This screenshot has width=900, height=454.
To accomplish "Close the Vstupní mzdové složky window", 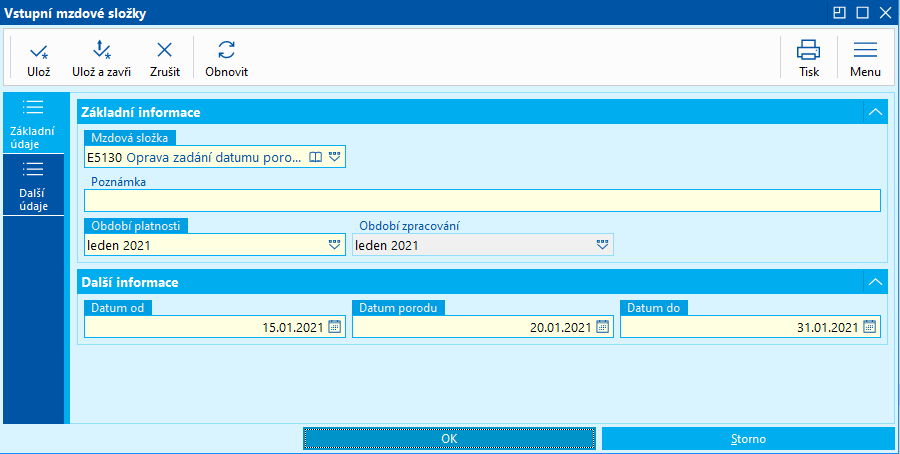I will [x=885, y=13].
